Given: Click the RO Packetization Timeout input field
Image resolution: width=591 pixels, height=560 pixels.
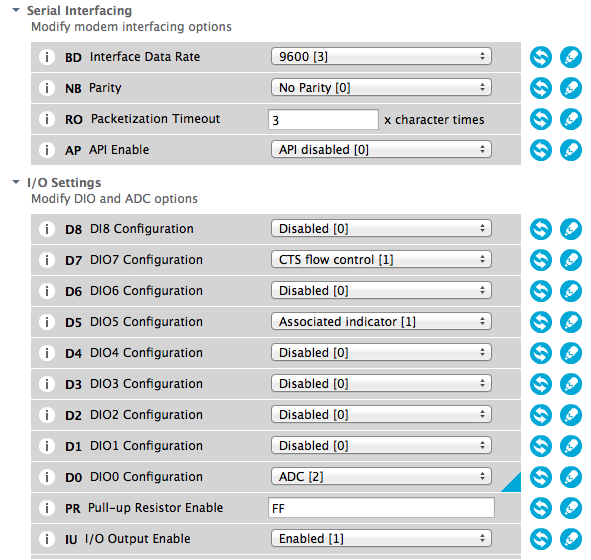Looking at the screenshot, I should 323,119.
